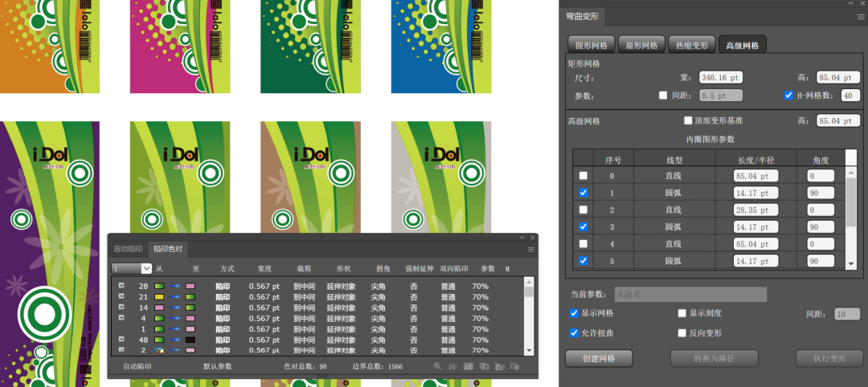Switch to the 热缩变形 tab

coord(692,45)
